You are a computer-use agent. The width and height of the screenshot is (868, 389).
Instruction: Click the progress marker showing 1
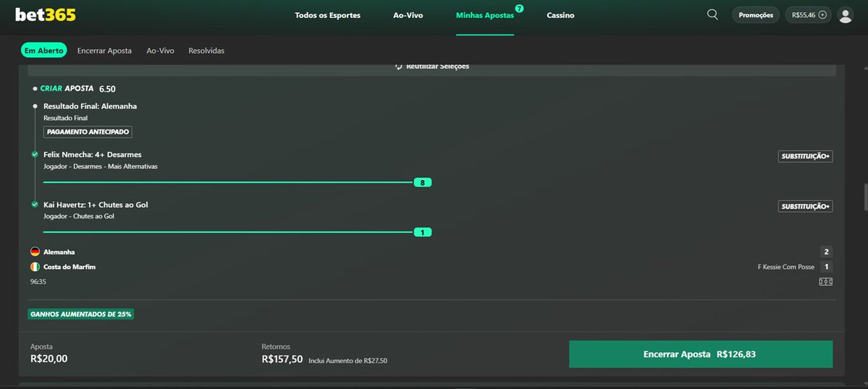click(422, 233)
